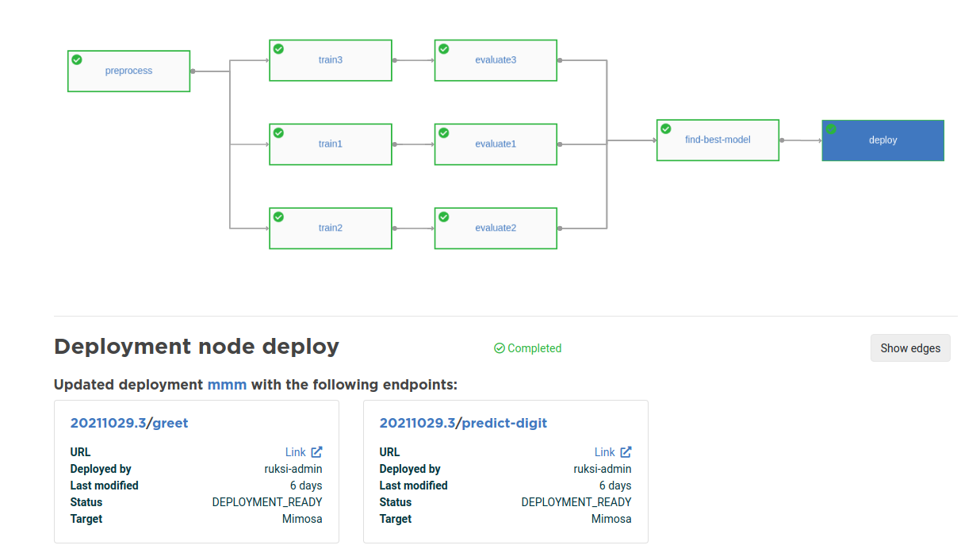Open the URL Link in predict-digit card

click(x=605, y=452)
